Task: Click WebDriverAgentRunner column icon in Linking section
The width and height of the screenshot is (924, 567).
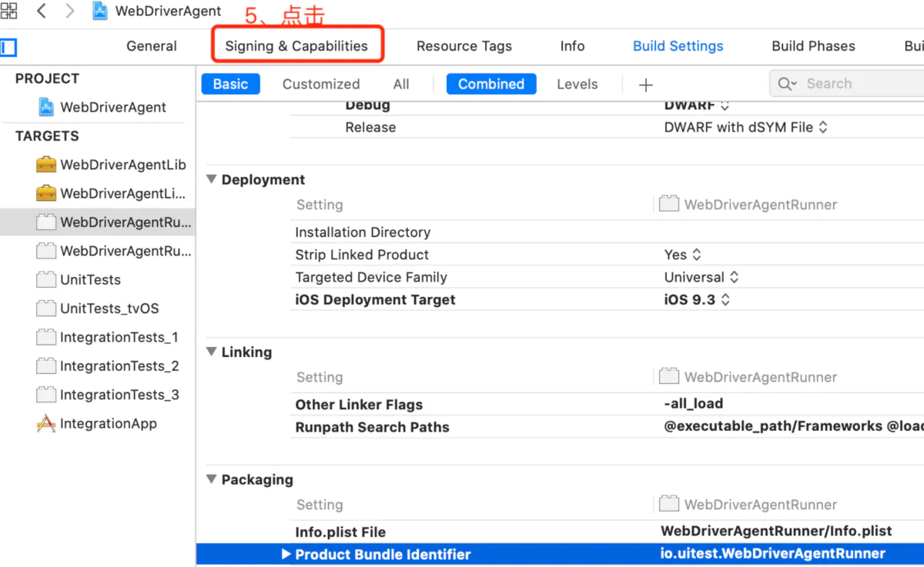Action: tap(669, 376)
